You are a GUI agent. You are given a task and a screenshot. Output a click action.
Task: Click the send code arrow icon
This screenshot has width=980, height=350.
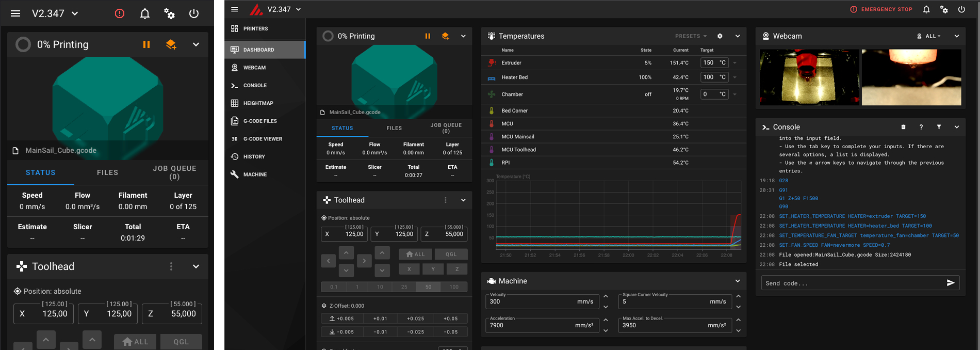point(951,283)
